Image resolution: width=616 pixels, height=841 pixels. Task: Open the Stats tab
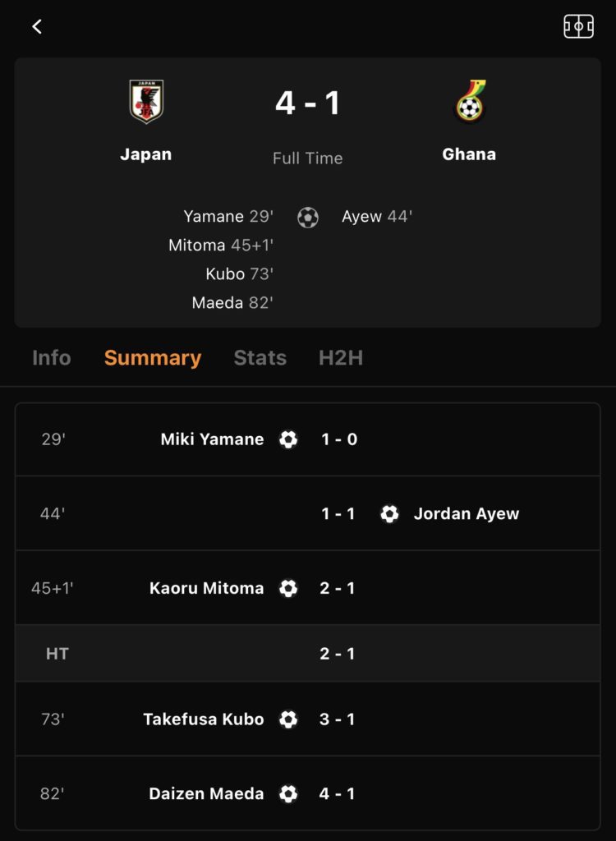tap(260, 358)
